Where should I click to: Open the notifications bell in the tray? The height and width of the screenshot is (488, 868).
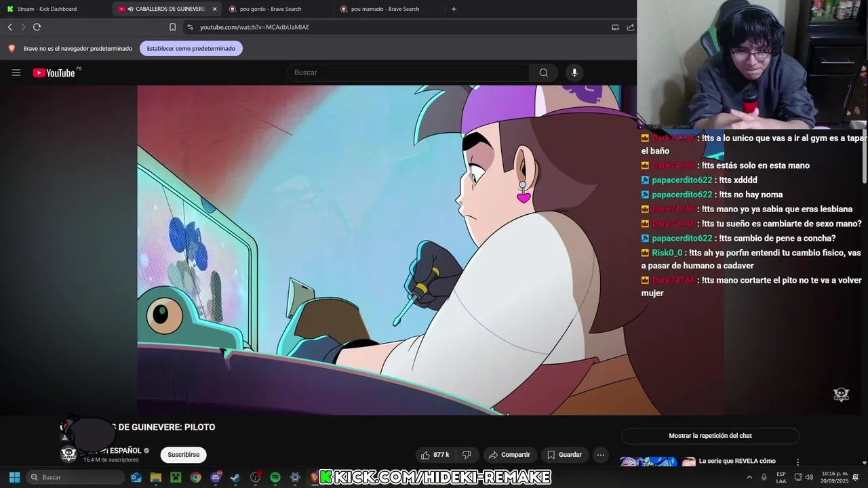point(856,477)
